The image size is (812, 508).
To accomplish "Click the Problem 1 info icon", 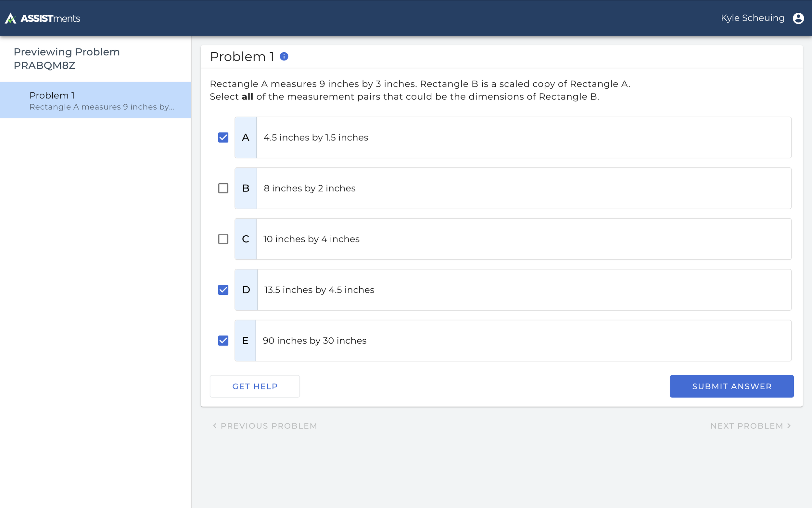I will (284, 57).
